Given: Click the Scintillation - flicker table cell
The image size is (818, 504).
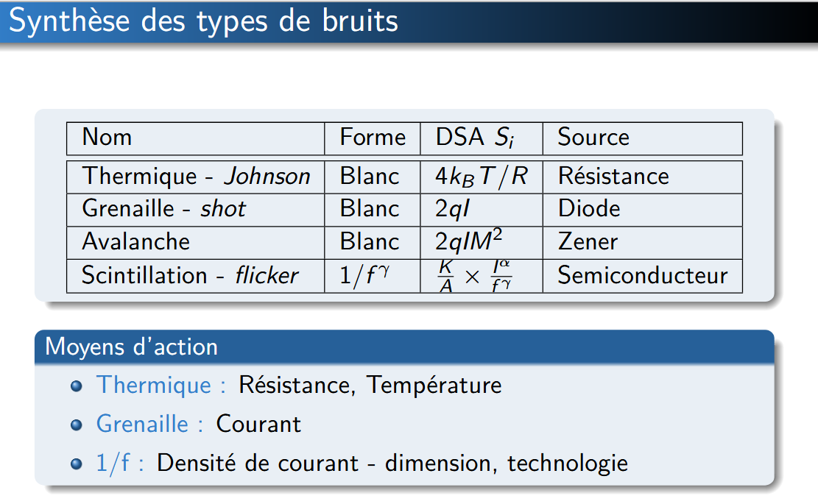Looking at the screenshot, I should click(190, 276).
